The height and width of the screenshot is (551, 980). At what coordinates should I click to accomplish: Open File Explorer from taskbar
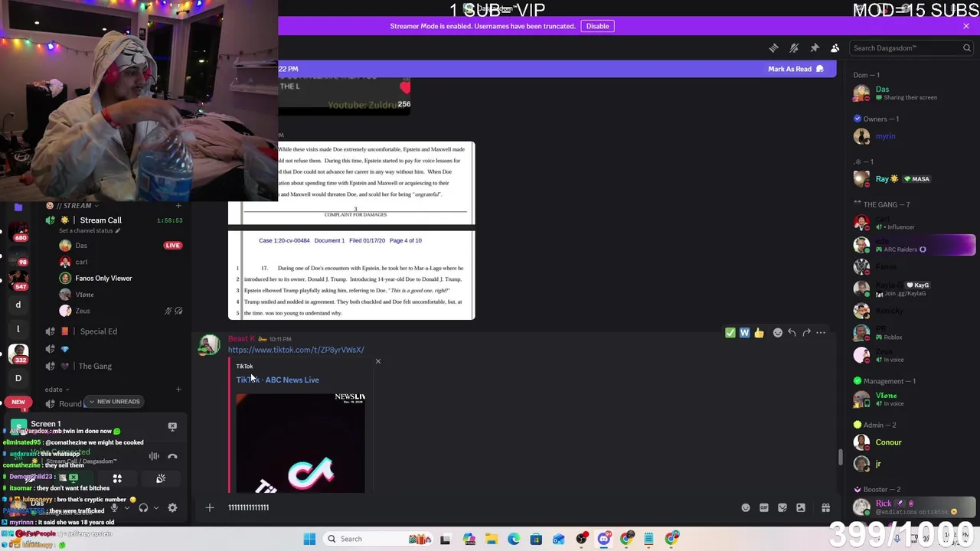click(x=491, y=539)
